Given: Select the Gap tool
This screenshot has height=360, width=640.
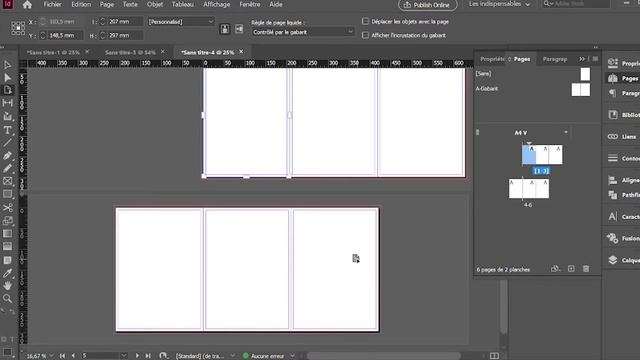Looking at the screenshot, I should coord(7,103).
